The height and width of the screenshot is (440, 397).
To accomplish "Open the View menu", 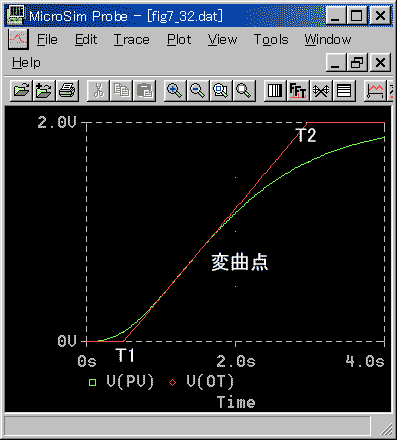I will [x=222, y=40].
